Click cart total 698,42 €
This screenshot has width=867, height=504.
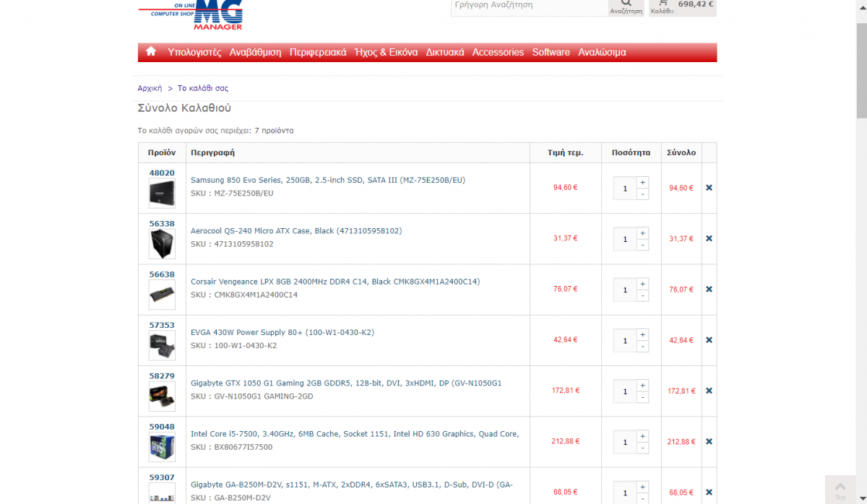[696, 4]
